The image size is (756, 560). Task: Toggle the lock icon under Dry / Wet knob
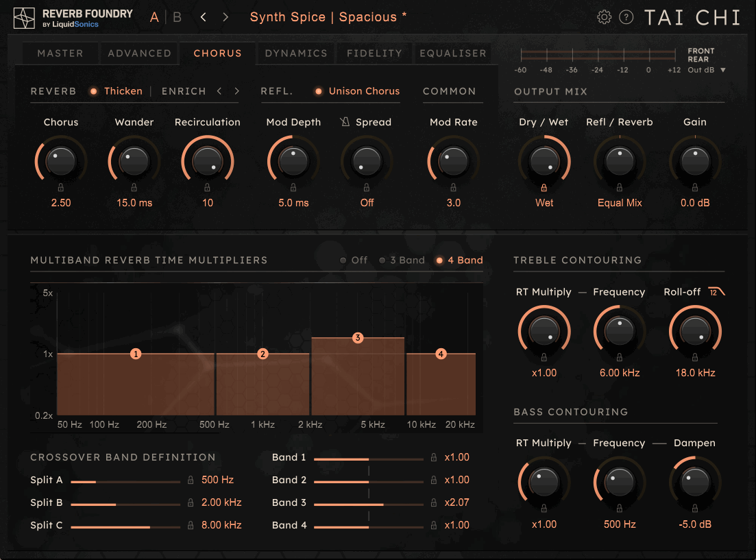coord(544,187)
